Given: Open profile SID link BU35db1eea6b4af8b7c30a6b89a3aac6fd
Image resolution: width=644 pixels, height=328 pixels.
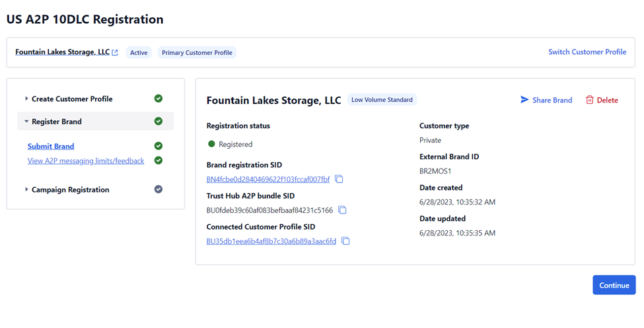Looking at the screenshot, I should tap(271, 241).
